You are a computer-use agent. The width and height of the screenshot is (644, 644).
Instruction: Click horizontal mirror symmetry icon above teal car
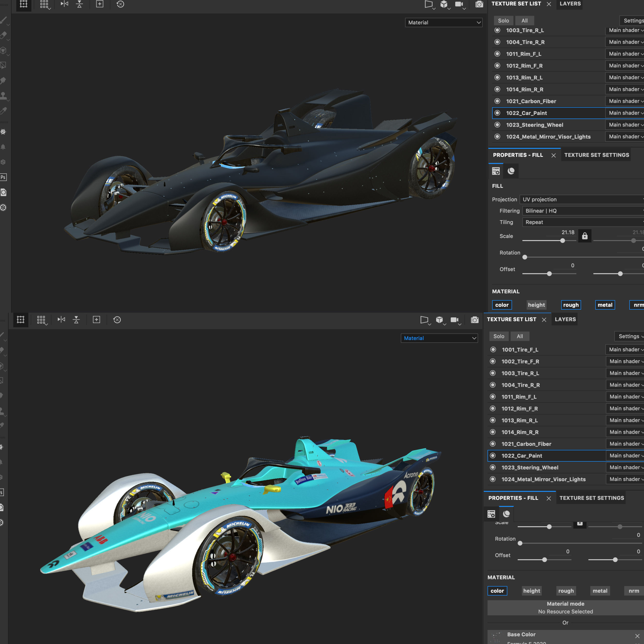pyautogui.click(x=61, y=320)
